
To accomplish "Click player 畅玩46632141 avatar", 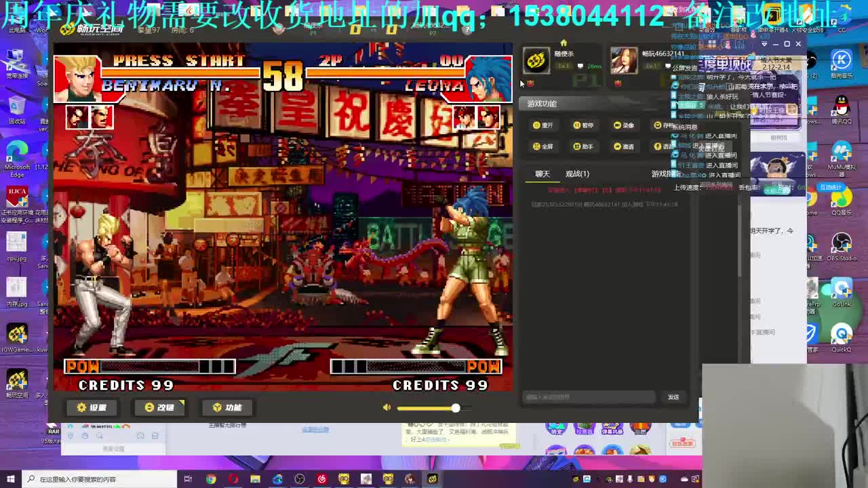I will [624, 60].
